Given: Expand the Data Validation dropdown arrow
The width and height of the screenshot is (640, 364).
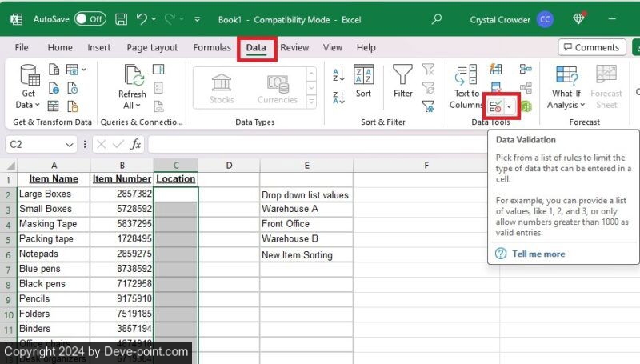Looking at the screenshot, I should 510,106.
